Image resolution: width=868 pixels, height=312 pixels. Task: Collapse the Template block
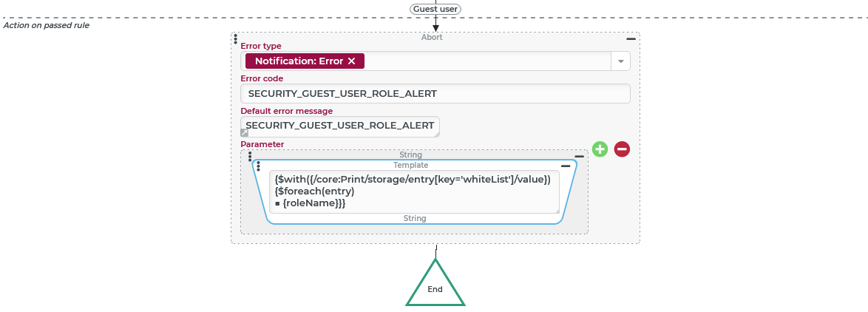coord(565,166)
